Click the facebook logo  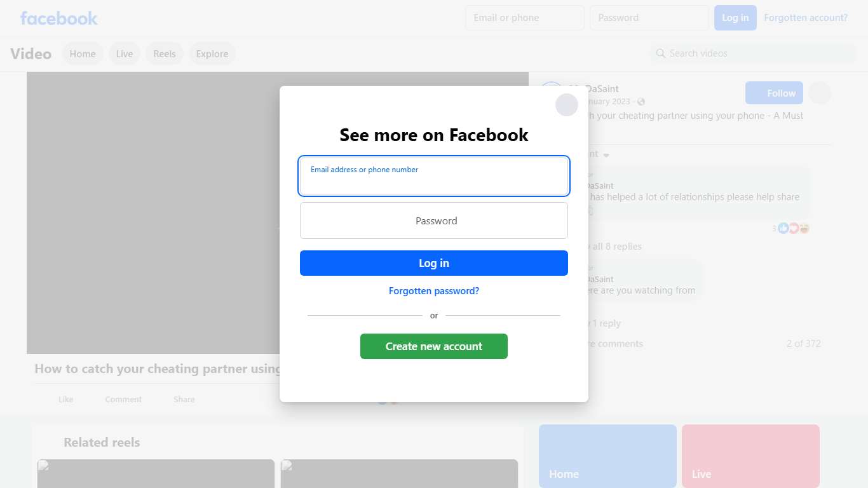[59, 18]
